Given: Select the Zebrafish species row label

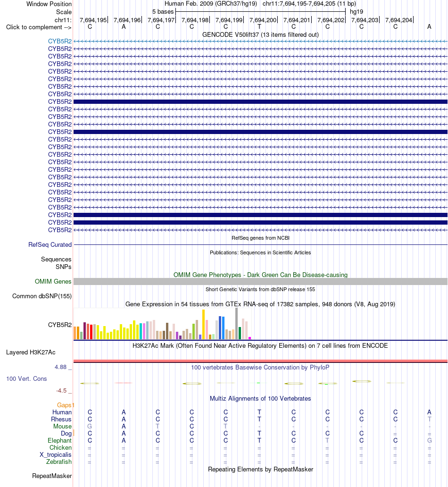Looking at the screenshot, I should click(59, 462).
